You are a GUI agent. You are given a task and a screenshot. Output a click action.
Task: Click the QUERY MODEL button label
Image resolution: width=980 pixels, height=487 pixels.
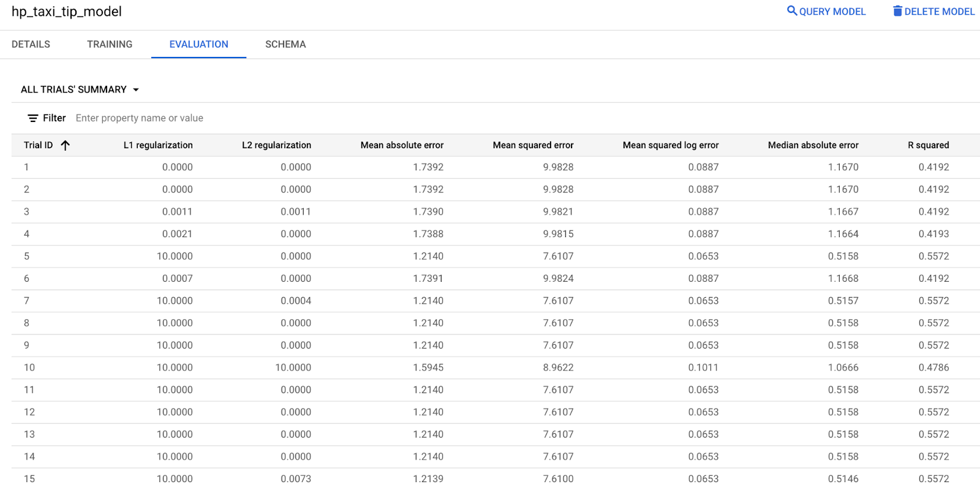[x=832, y=12]
